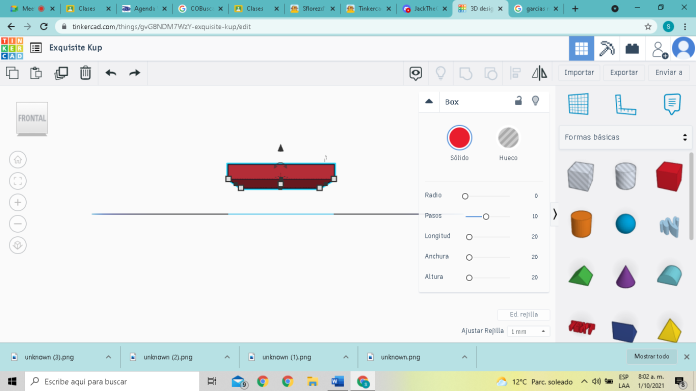696x391 pixels.
Task: Adjust the Radio slider handle
Action: (x=465, y=196)
